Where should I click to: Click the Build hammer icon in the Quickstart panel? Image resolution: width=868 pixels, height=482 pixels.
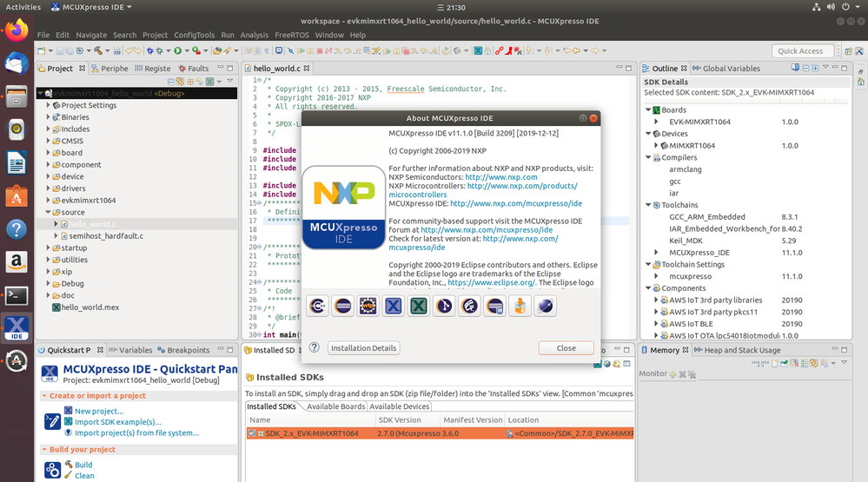coord(69,465)
